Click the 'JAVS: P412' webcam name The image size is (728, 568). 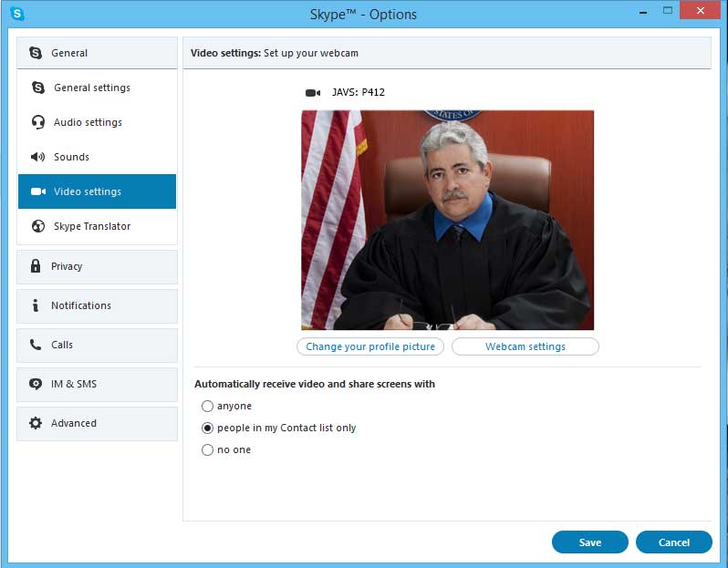coord(359,92)
